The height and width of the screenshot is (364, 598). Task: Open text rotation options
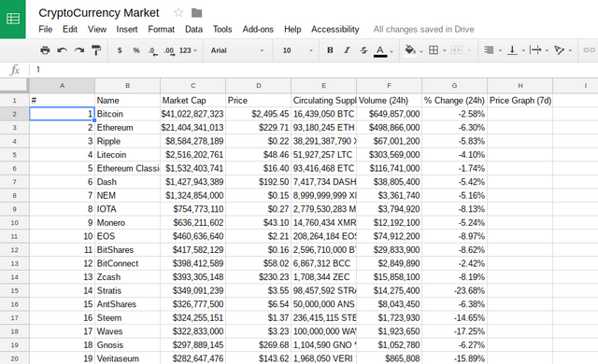pyautogui.click(x=559, y=50)
